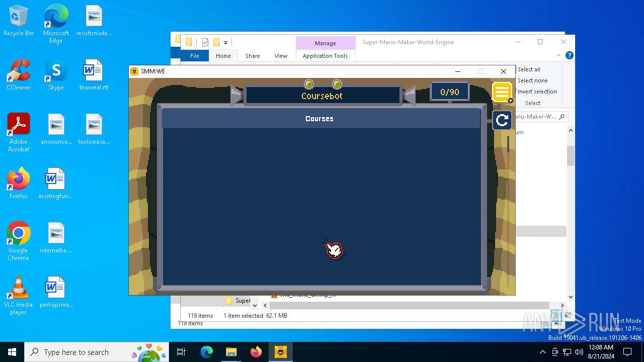
Task: Open the yellow menu icon in SMM:WE
Action: 502,93
